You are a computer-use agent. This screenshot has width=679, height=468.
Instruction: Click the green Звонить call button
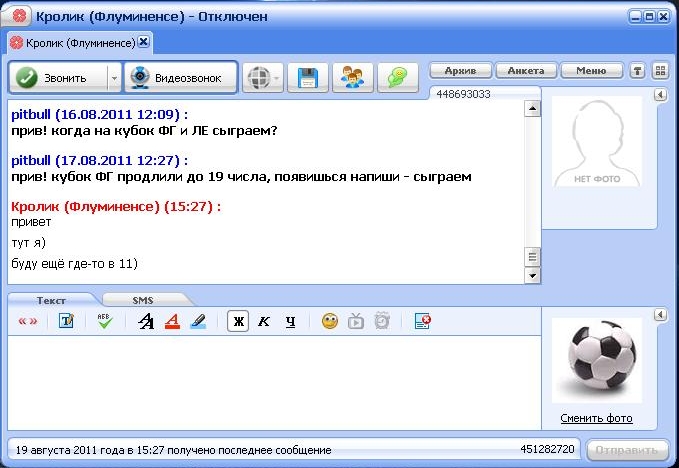(58, 78)
